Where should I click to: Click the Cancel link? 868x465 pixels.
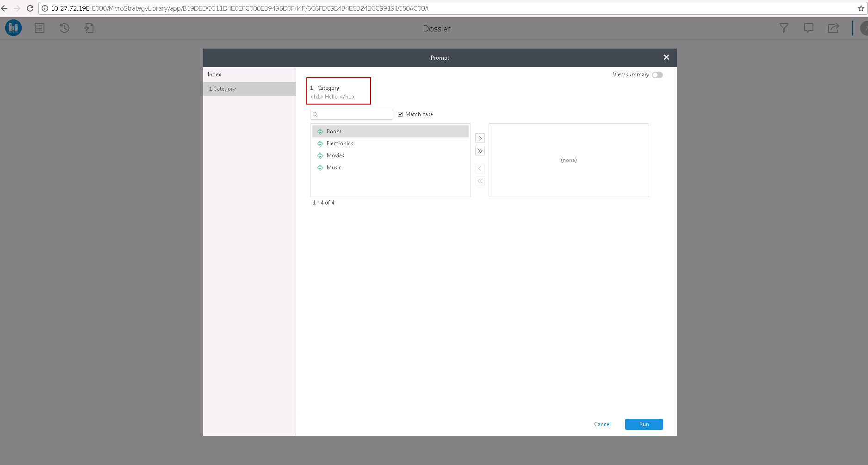coord(602,424)
